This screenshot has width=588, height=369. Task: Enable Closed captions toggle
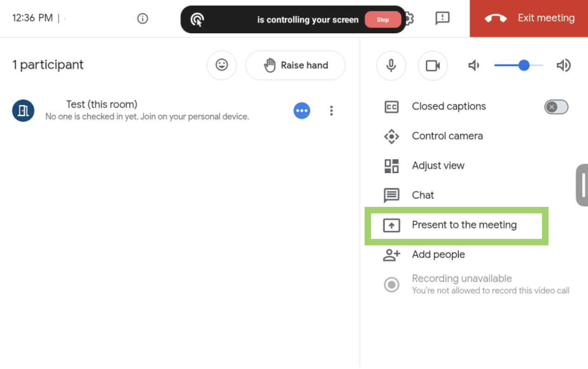[556, 107]
